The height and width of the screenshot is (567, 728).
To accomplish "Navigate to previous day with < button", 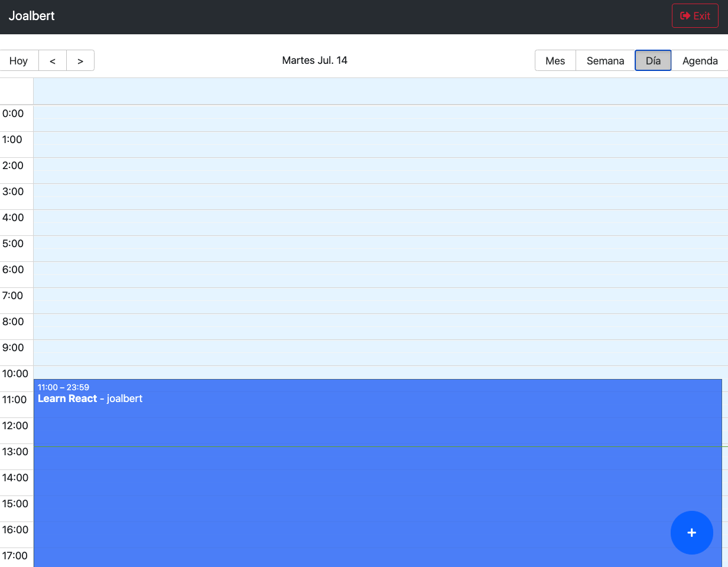I will [x=53, y=60].
